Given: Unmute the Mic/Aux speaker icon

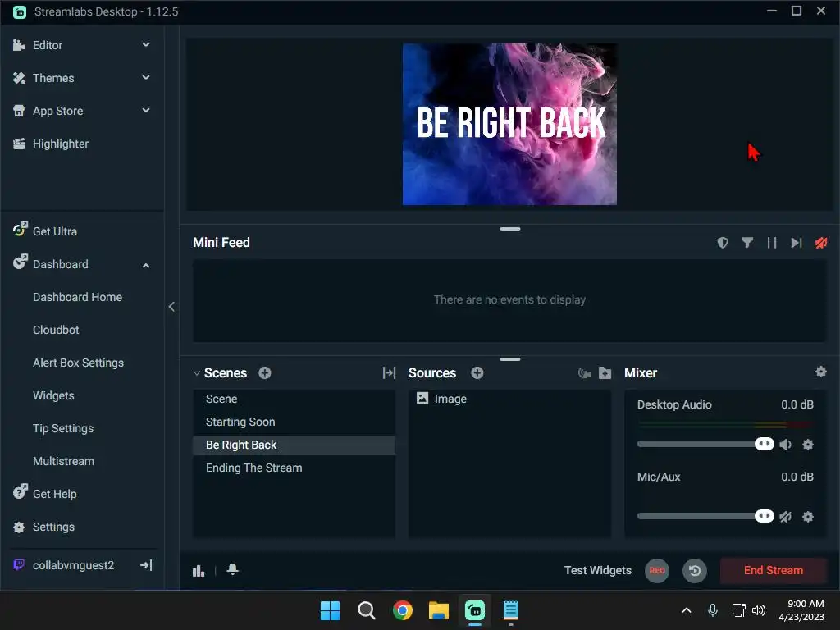Looking at the screenshot, I should pyautogui.click(x=785, y=517).
